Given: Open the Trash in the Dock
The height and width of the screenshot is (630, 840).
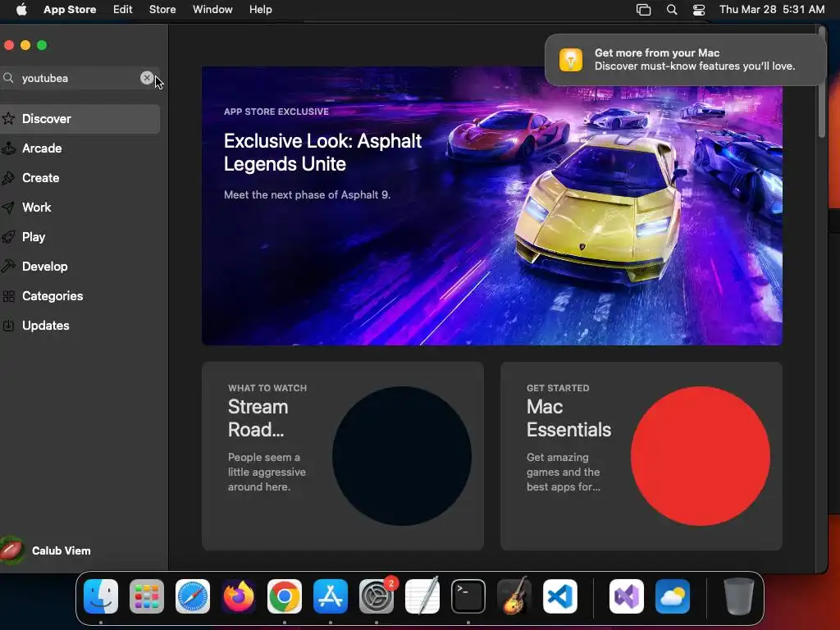Looking at the screenshot, I should pos(739,596).
